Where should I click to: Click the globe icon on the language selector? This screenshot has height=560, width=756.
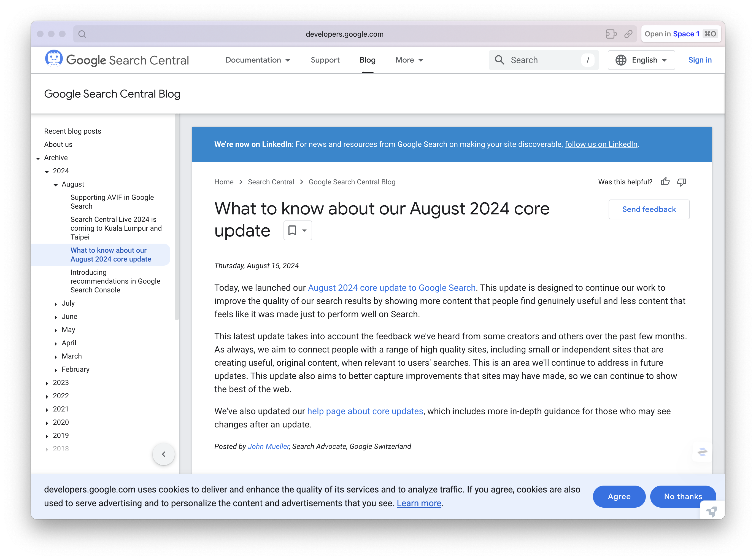621,60
